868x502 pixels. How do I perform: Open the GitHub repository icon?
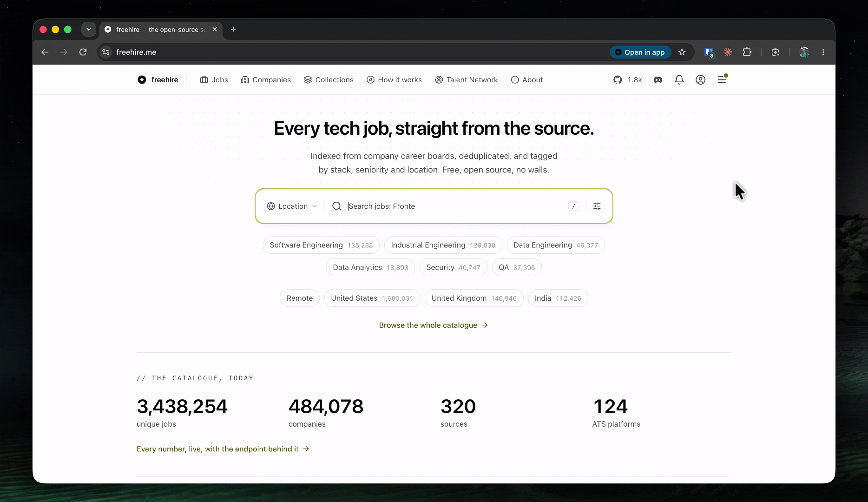point(618,80)
